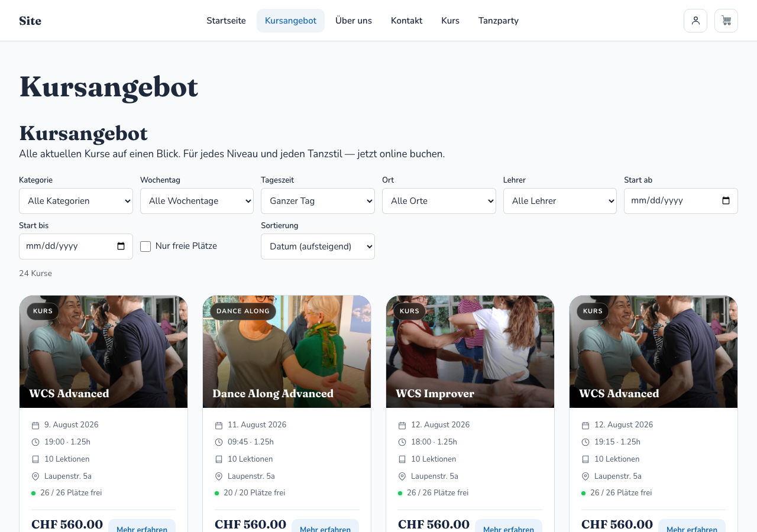757x532 pixels.
Task: Click calendar picker icon in Start ab field
Action: (x=726, y=200)
